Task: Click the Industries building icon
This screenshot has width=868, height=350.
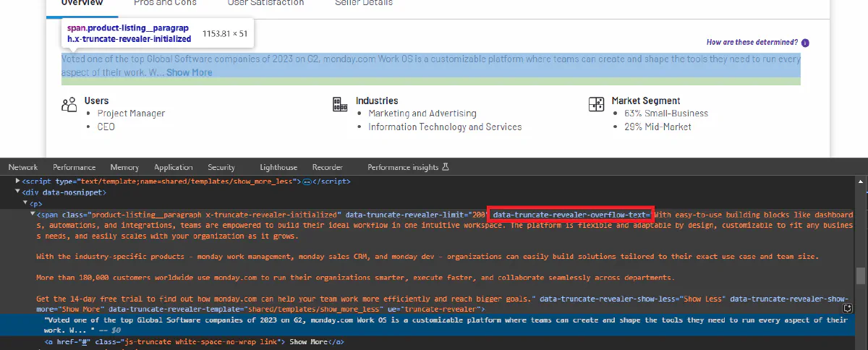Action: coord(340,104)
